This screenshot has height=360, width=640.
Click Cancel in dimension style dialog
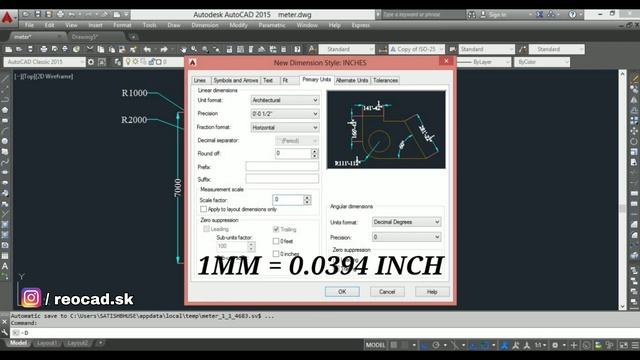[387, 292]
